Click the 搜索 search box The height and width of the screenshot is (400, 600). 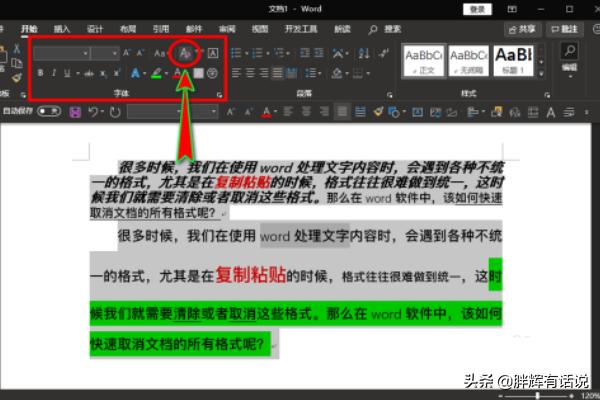(x=385, y=29)
